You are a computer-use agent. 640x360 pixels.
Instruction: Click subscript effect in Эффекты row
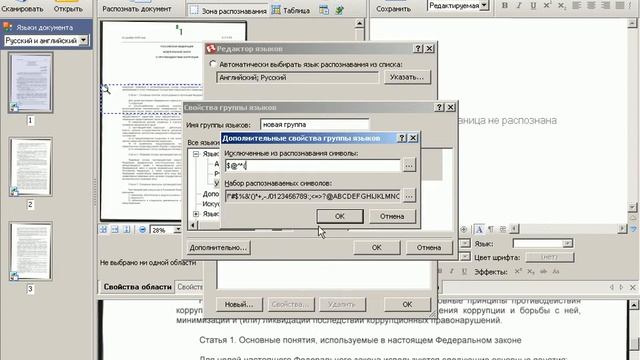pos(530,271)
